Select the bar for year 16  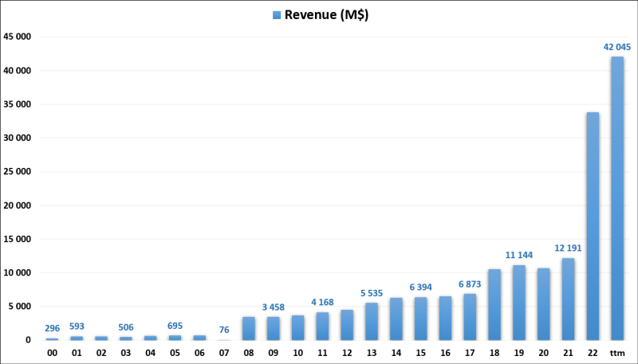(445, 318)
